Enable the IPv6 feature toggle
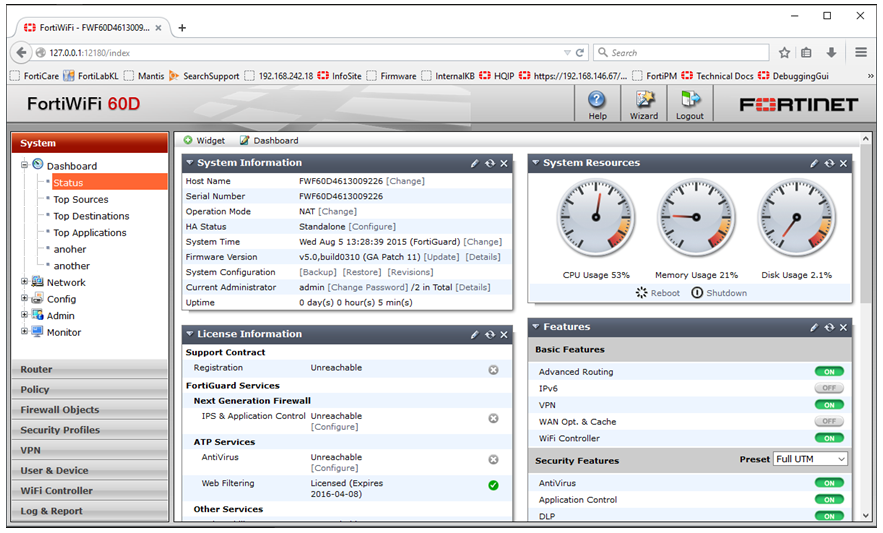 point(828,388)
